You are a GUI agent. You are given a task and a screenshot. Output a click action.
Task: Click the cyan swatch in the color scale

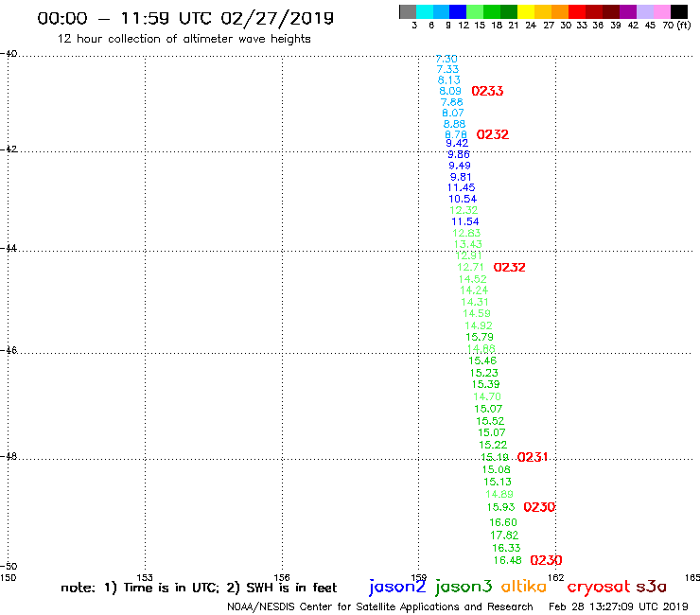[425, 12]
